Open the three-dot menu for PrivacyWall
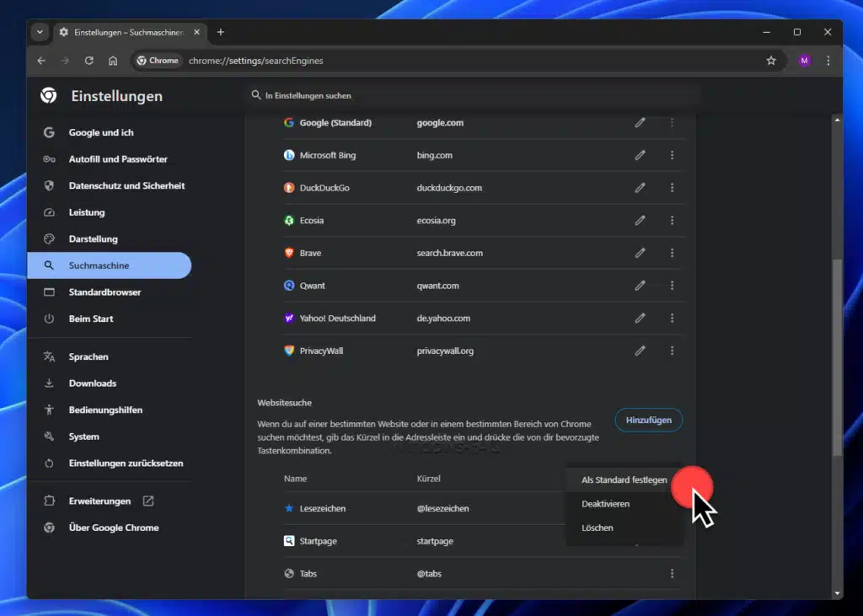Viewport: 863px width, 616px height. [x=672, y=351]
